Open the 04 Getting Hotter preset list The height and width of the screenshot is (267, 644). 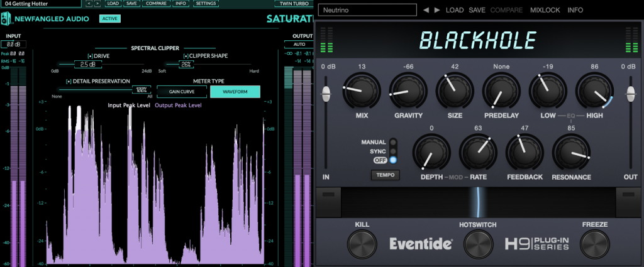(x=41, y=4)
